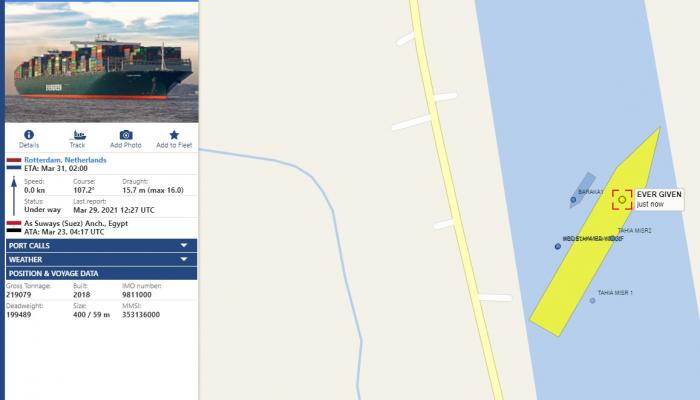This screenshot has width=700, height=400.
Task: Open the Rotterdam, Netherlands destination link
Action: 65,160
